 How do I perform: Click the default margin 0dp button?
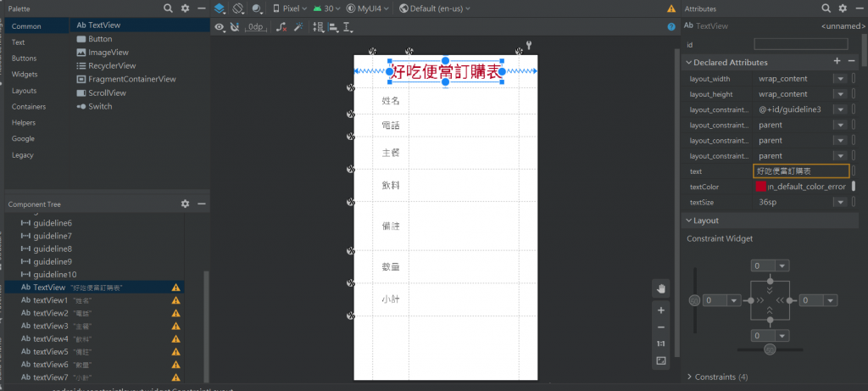(256, 26)
